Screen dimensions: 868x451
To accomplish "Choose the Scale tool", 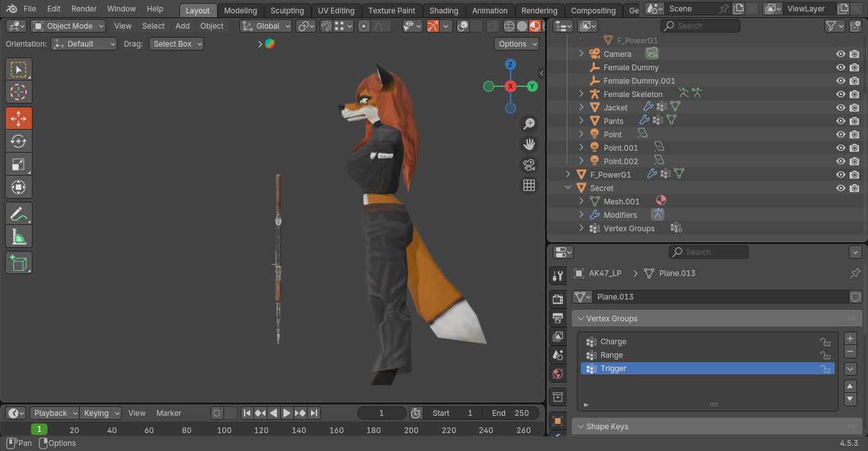I will pyautogui.click(x=19, y=164).
